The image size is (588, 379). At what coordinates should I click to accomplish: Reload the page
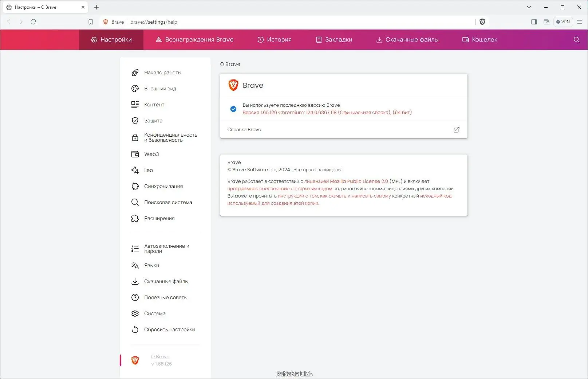[33, 22]
